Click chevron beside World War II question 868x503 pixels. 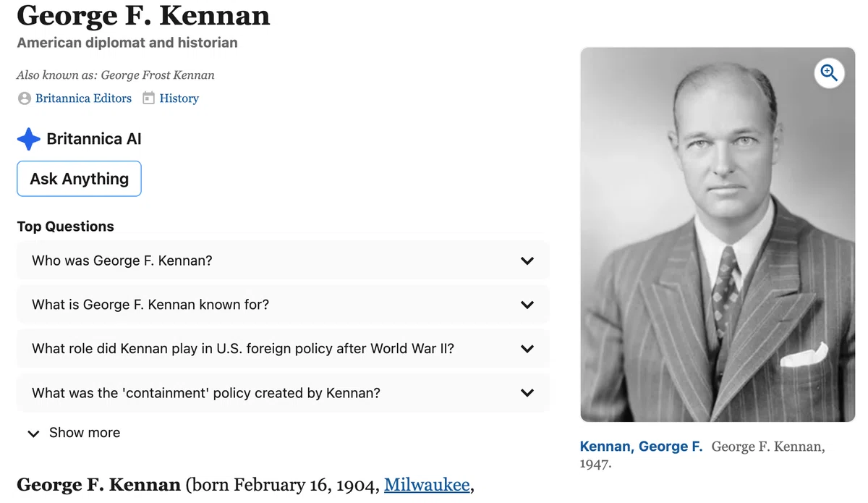point(527,349)
